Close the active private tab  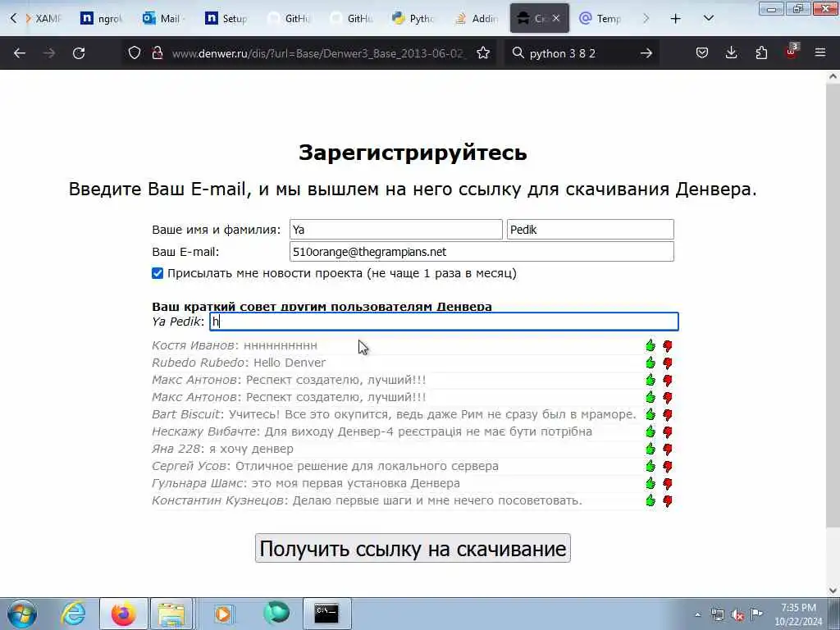556,18
